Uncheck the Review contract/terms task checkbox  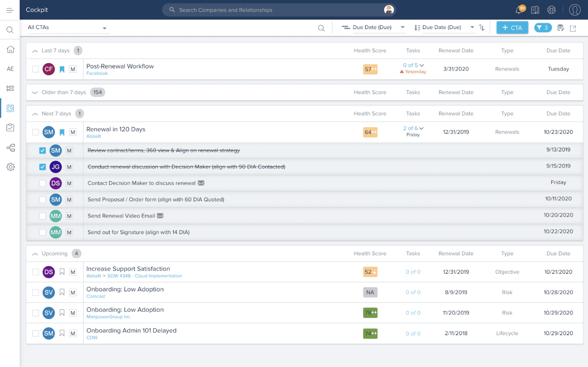pyautogui.click(x=42, y=151)
